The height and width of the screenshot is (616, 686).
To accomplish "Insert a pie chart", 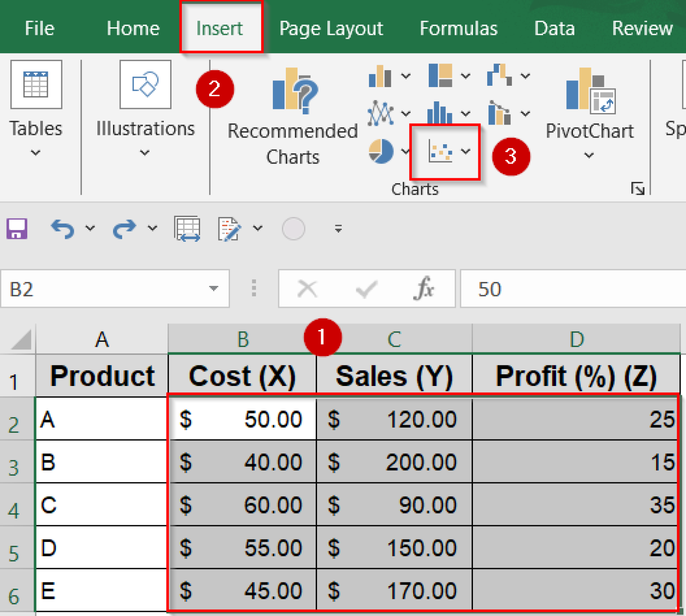I will pos(381,151).
